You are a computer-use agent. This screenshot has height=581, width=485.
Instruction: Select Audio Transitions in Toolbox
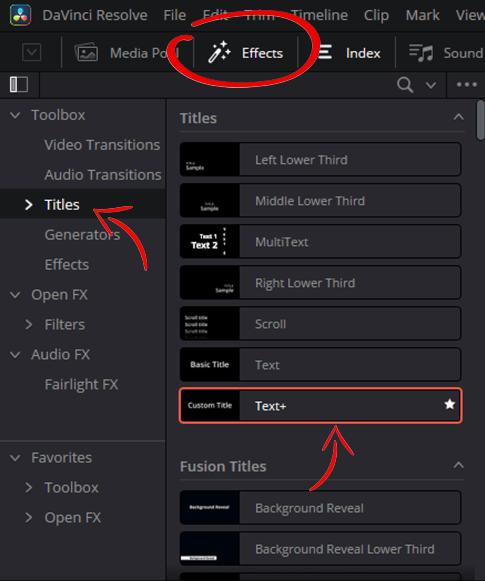103,175
